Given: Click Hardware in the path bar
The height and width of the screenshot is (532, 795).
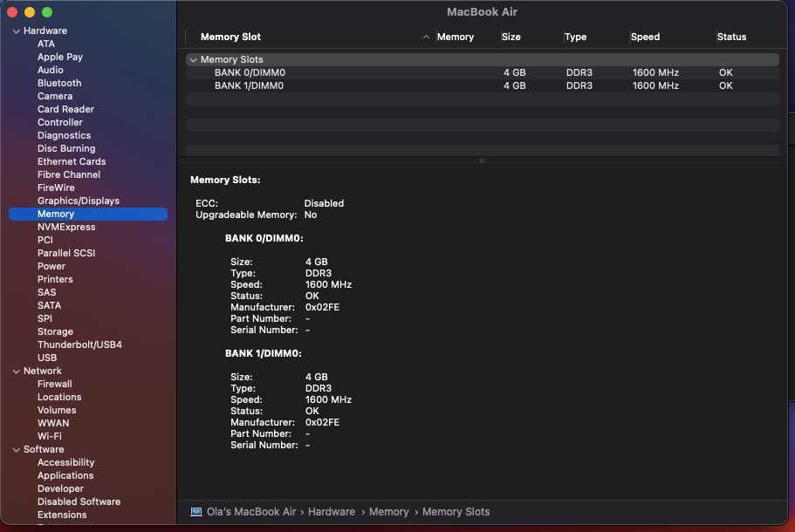Looking at the screenshot, I should [332, 512].
